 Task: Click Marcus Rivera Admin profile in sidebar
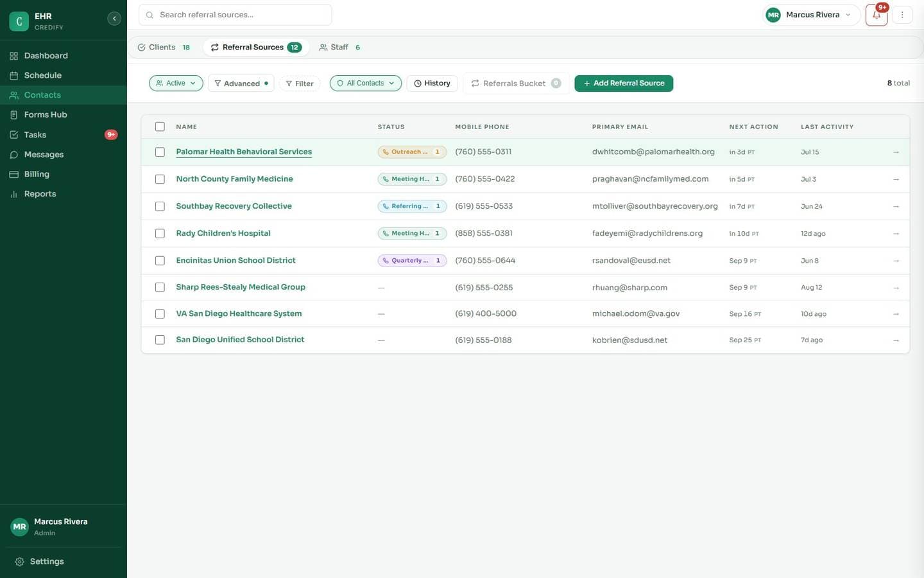click(x=63, y=527)
